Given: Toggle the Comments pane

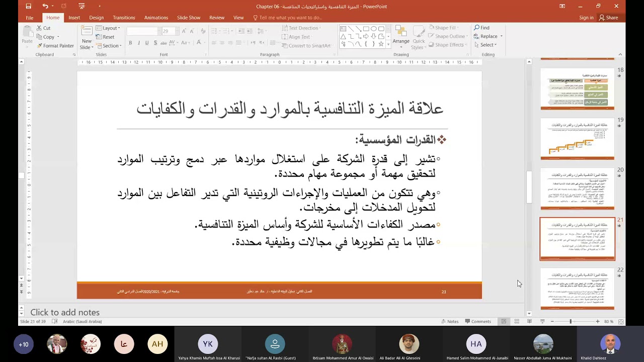Looking at the screenshot, I should (478, 321).
